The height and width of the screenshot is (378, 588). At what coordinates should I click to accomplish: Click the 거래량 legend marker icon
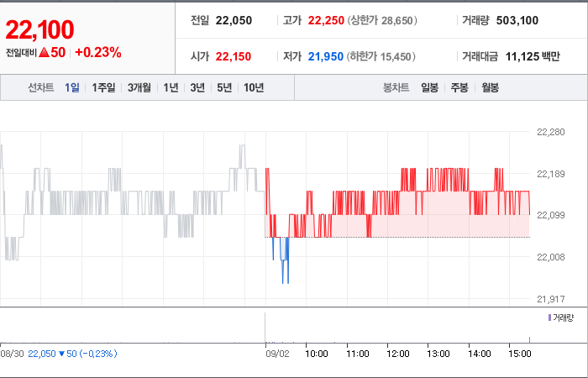549,318
